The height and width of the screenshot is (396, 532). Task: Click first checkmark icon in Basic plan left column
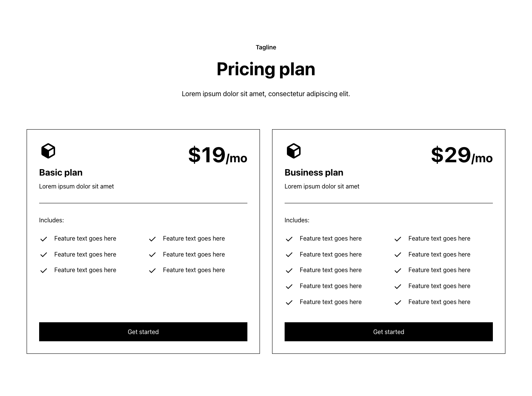tap(44, 239)
